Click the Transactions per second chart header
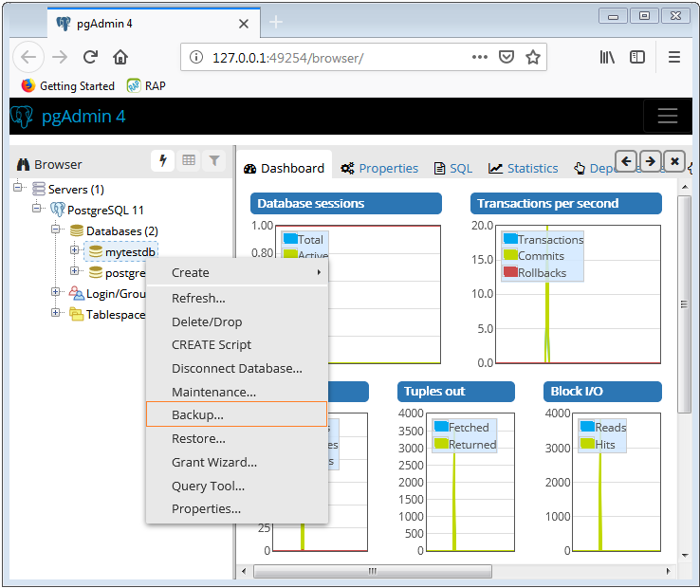The width and height of the screenshot is (700, 588). coord(565,204)
